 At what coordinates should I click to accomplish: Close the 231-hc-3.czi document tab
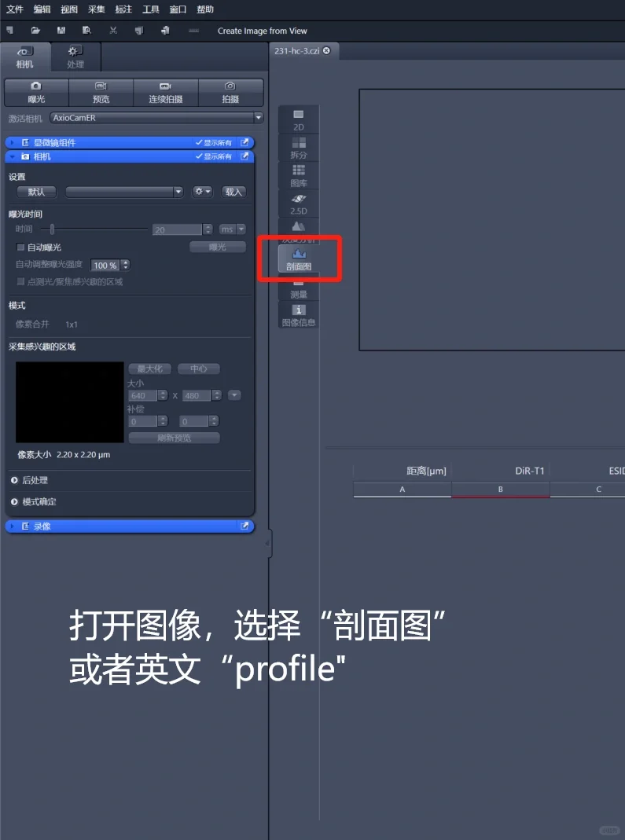(x=326, y=50)
